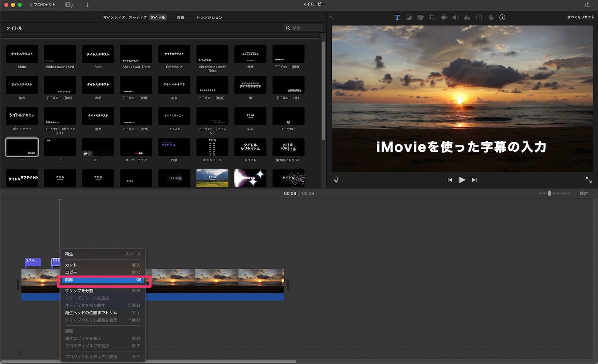Open the color correction palette
Screen dimensions: 598x364
coord(420,18)
